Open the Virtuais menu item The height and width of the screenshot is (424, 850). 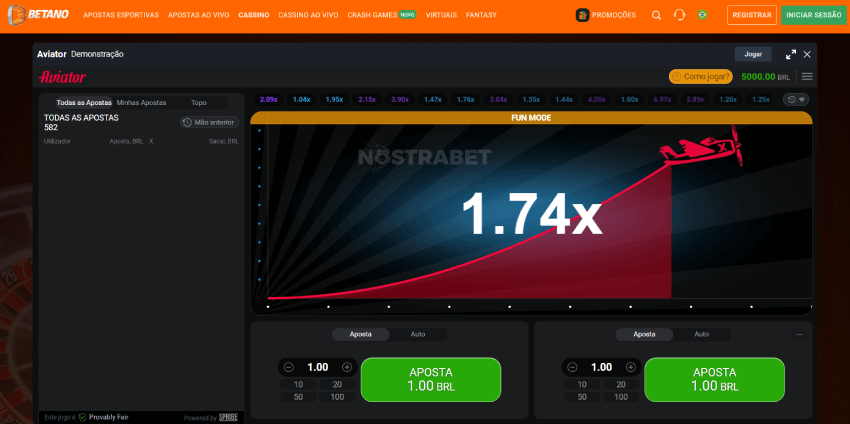(441, 15)
